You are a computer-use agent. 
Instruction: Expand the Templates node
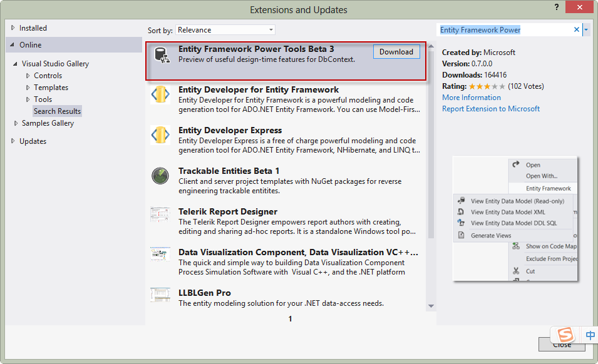point(28,88)
